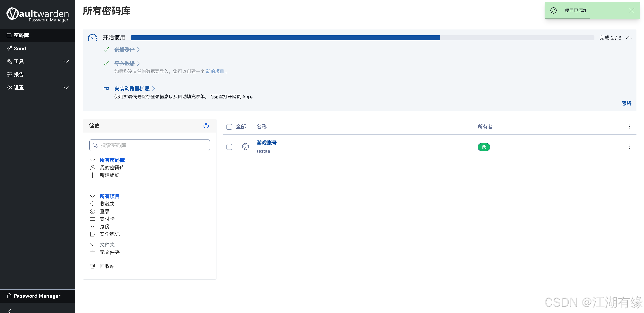Open the 报告 section in the sidebar
644x313 pixels.
[19, 74]
